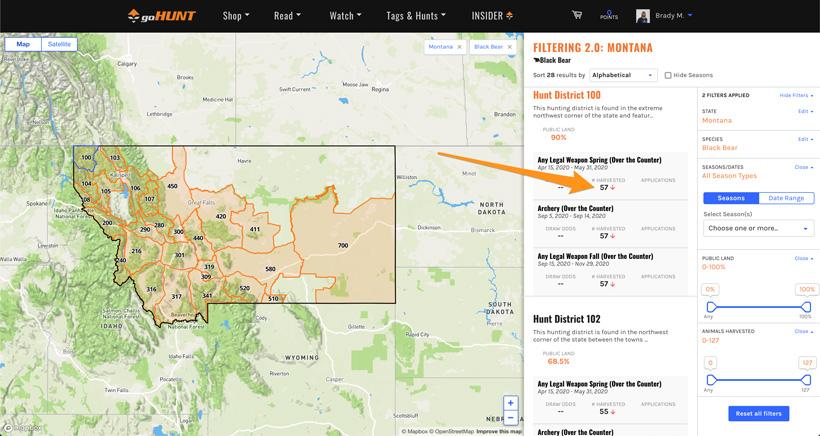Screen dimensions: 820x436
Task: Zoom out on the map
Action: [x=511, y=418]
